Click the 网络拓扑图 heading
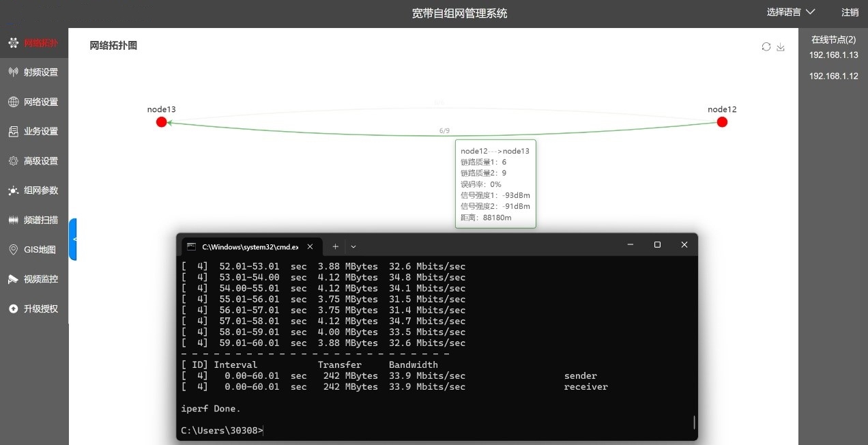The width and height of the screenshot is (868, 445). (113, 45)
